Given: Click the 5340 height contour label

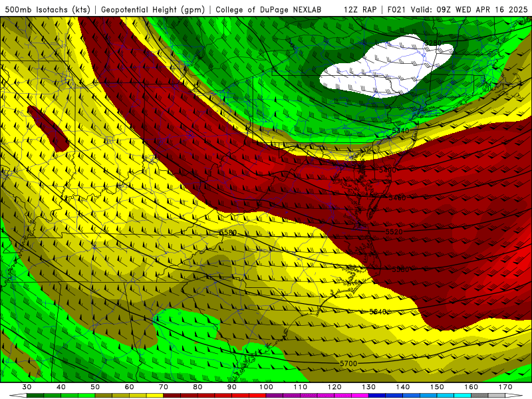Looking at the screenshot, I should pyautogui.click(x=400, y=130).
